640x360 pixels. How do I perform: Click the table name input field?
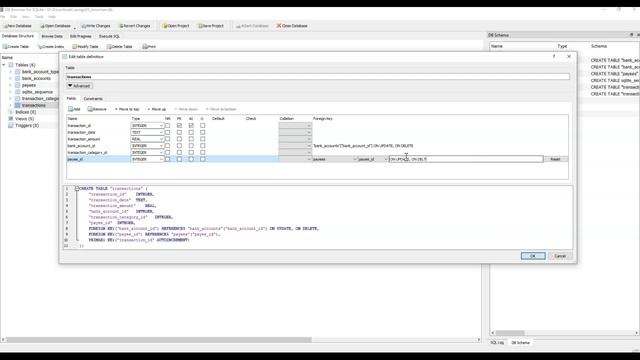point(318,77)
